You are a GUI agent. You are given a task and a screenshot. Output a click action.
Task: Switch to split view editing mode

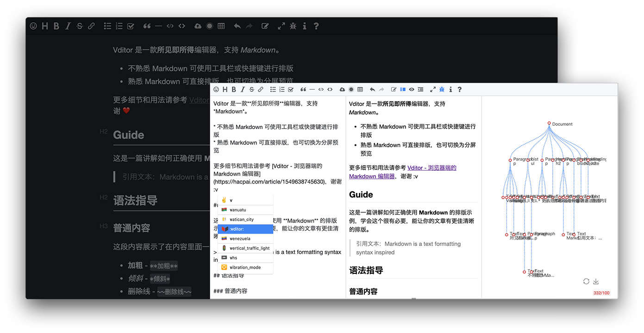[x=403, y=89]
